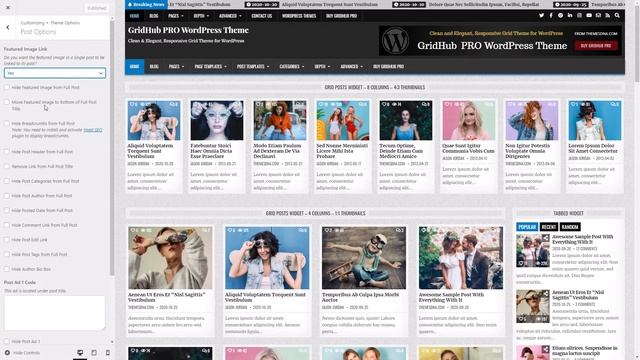Click GridHub PRO WordPress Theme site title

188,30
